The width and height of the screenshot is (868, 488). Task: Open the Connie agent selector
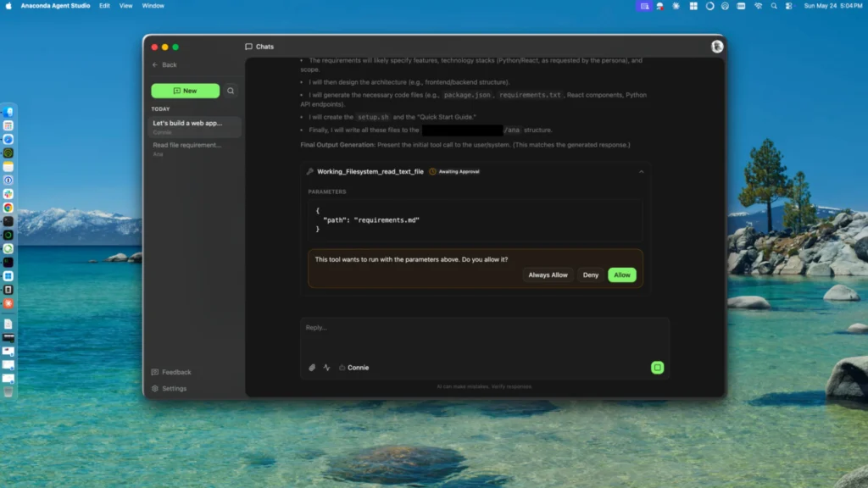point(353,368)
